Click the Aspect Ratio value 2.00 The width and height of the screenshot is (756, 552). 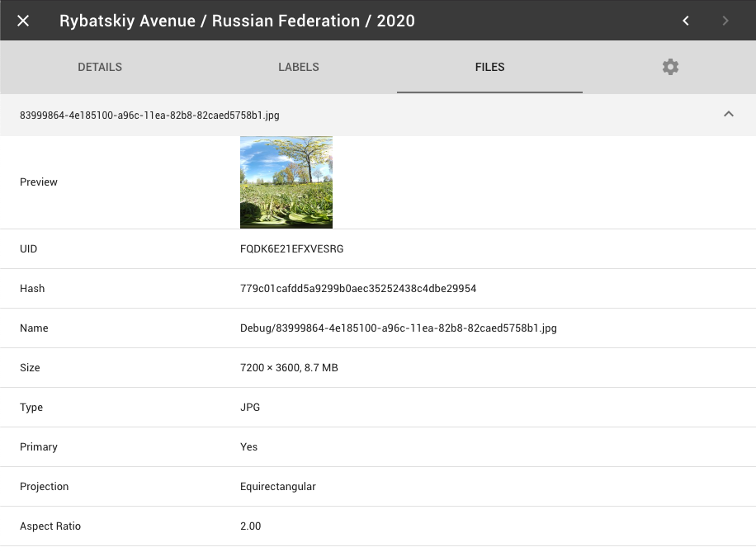[x=250, y=526]
